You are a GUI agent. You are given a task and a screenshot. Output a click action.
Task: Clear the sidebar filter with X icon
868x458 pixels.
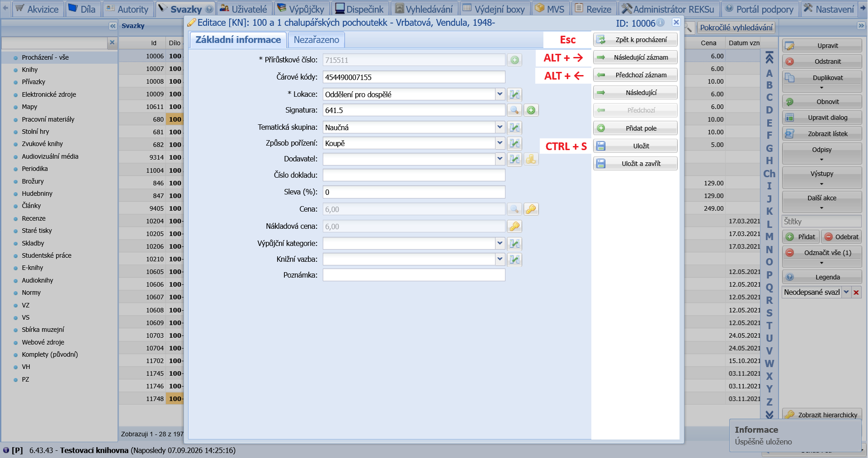click(112, 42)
